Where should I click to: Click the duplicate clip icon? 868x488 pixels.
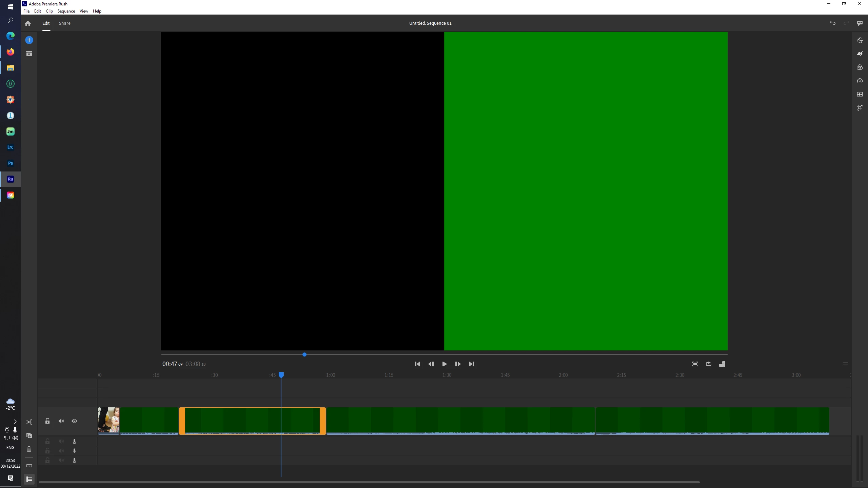[x=29, y=435]
